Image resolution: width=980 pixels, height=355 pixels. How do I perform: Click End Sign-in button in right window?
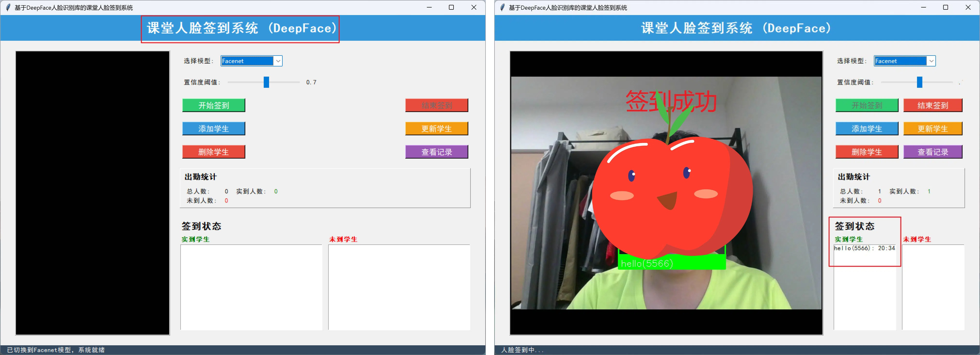(932, 105)
